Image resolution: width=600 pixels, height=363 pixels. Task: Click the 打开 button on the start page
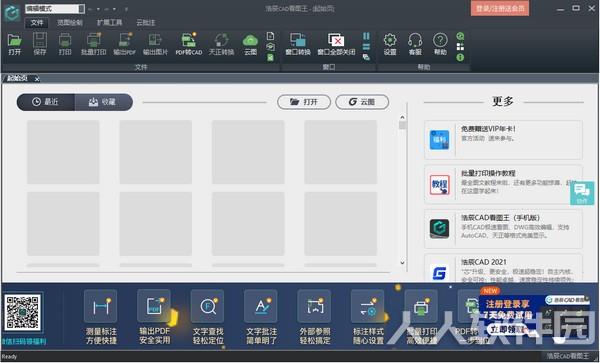click(304, 102)
